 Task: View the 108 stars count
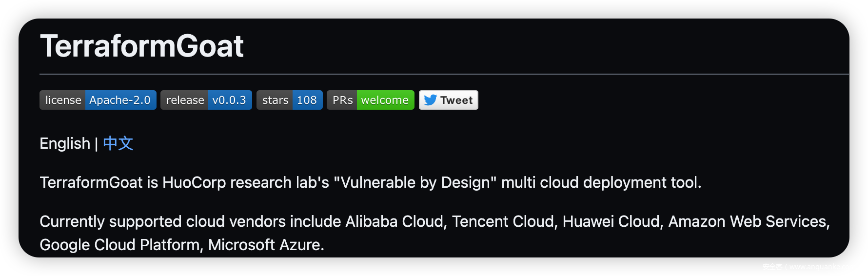[307, 100]
